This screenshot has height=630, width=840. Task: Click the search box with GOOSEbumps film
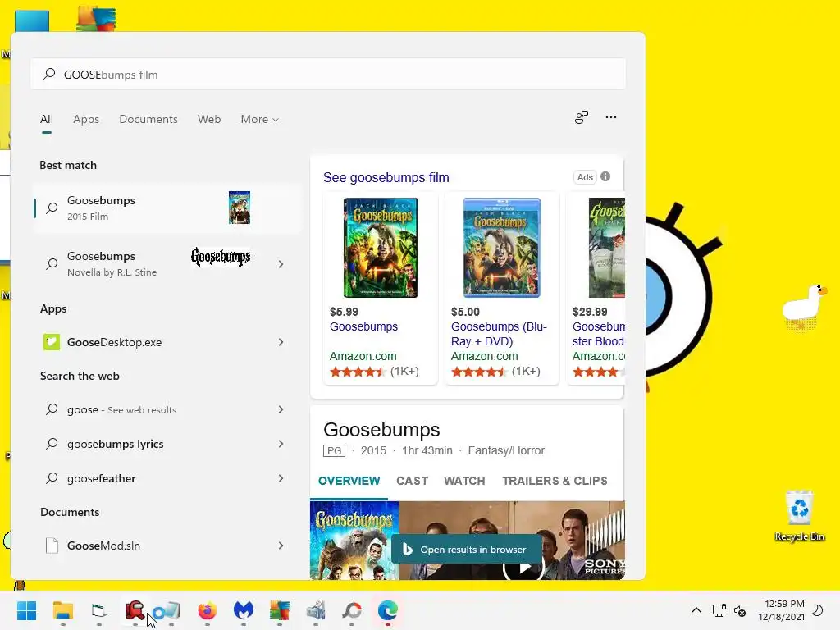point(328,75)
